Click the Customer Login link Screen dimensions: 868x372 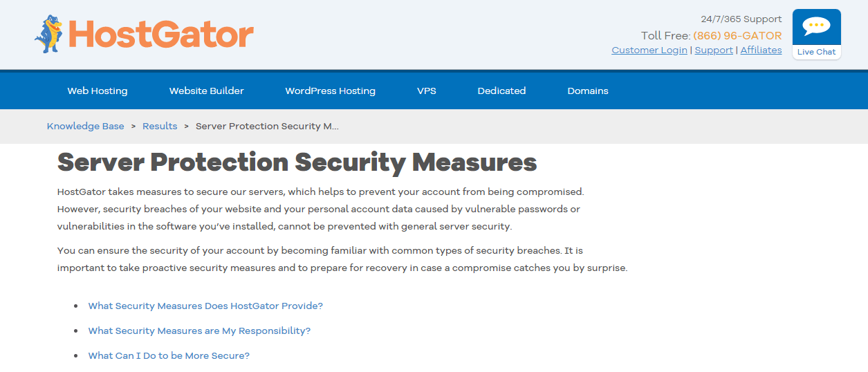click(x=649, y=50)
